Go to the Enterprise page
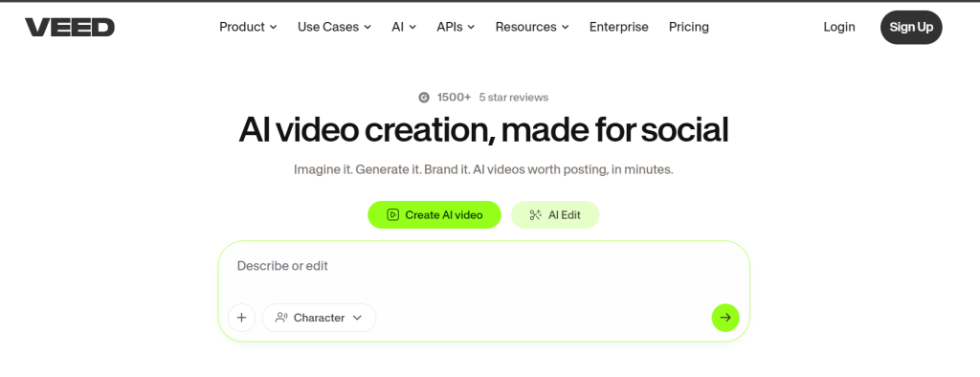 click(x=619, y=27)
